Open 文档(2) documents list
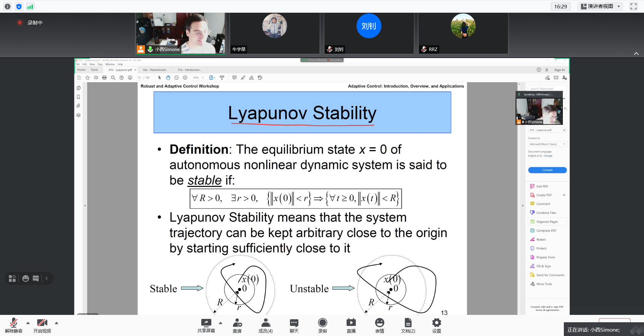 (x=408, y=325)
